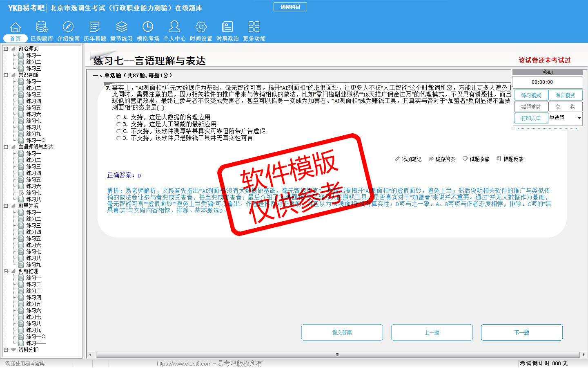
Task: Click the 介绍指南 compass icon
Action: (68, 27)
